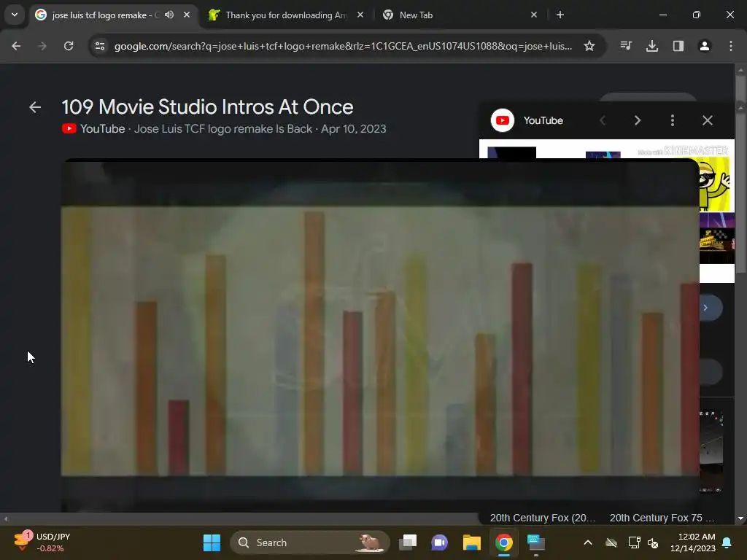Close the New Tab tab
Image resolution: width=747 pixels, height=560 pixels.
pyautogui.click(x=533, y=15)
